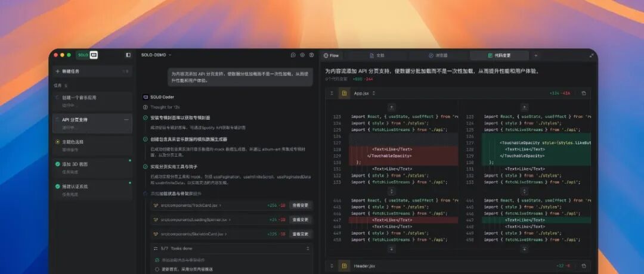Click the SOLO Coder square icon in title bar
This screenshot has height=274, width=644.
[x=94, y=55]
